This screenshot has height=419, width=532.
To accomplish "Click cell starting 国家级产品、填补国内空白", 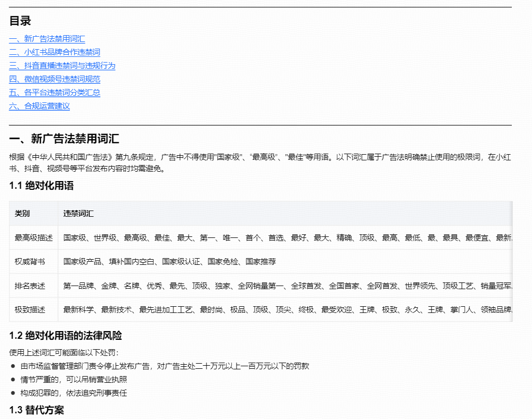I will pyautogui.click(x=285, y=262).
